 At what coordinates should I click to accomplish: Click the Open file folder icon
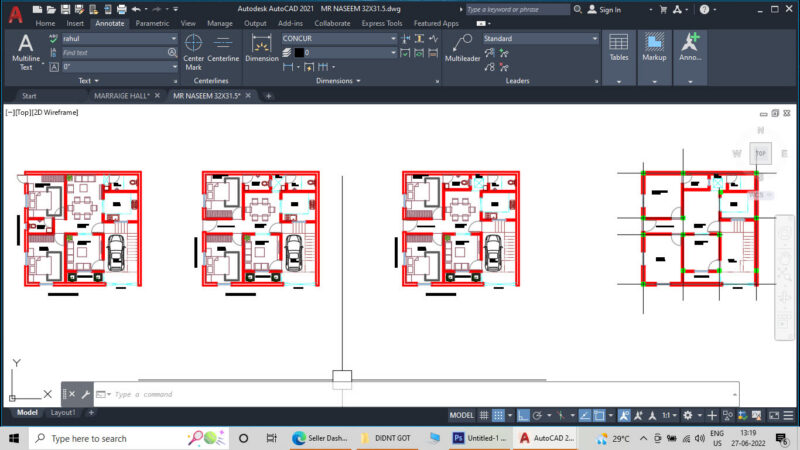(51, 9)
